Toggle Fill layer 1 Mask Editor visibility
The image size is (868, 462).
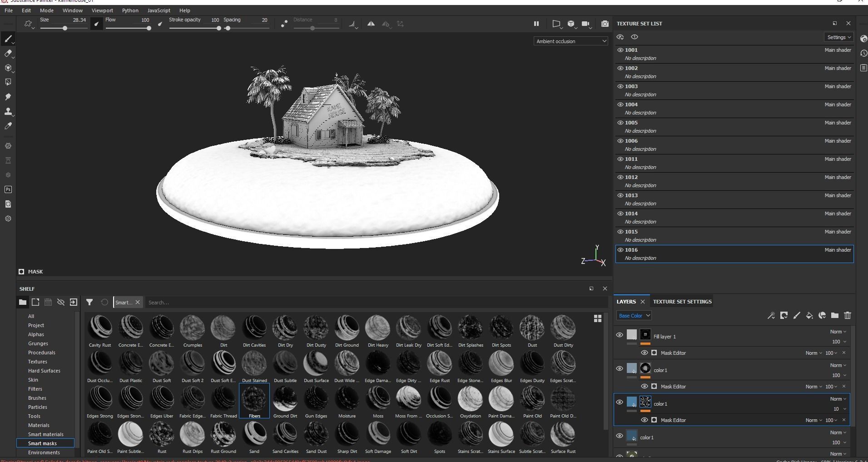pyautogui.click(x=645, y=353)
